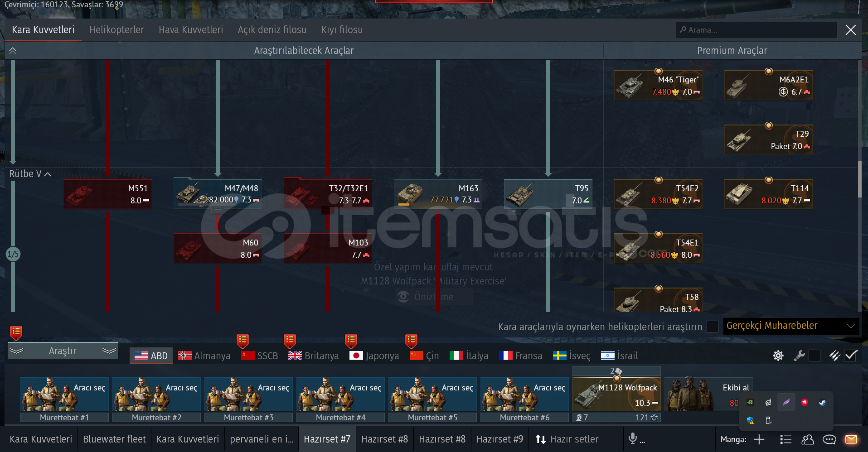Untick the checkbox beside the ammunition icon
The image size is (868, 452).
tap(851, 356)
